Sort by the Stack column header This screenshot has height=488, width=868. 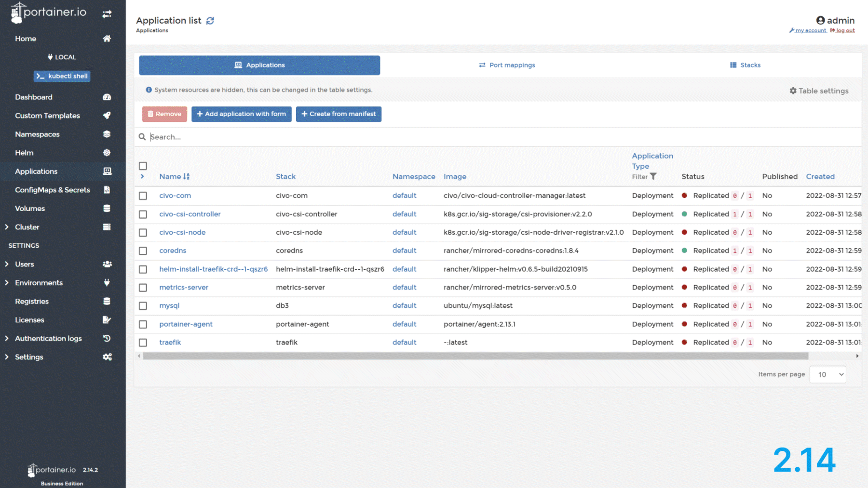point(285,176)
